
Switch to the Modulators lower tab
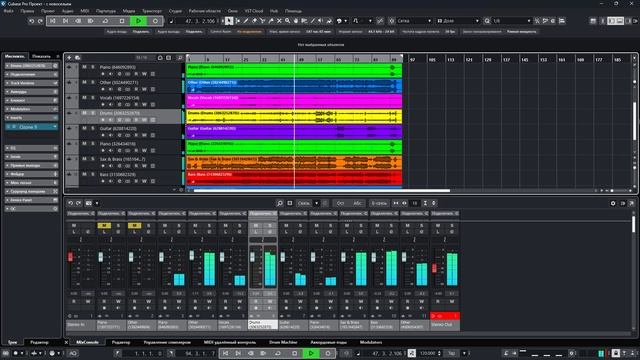(x=371, y=342)
